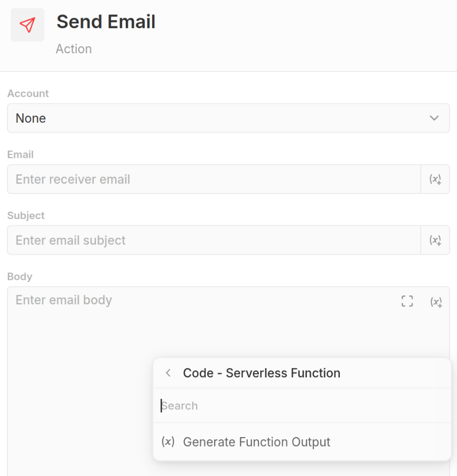Click the Enter email subject field

coord(213,240)
